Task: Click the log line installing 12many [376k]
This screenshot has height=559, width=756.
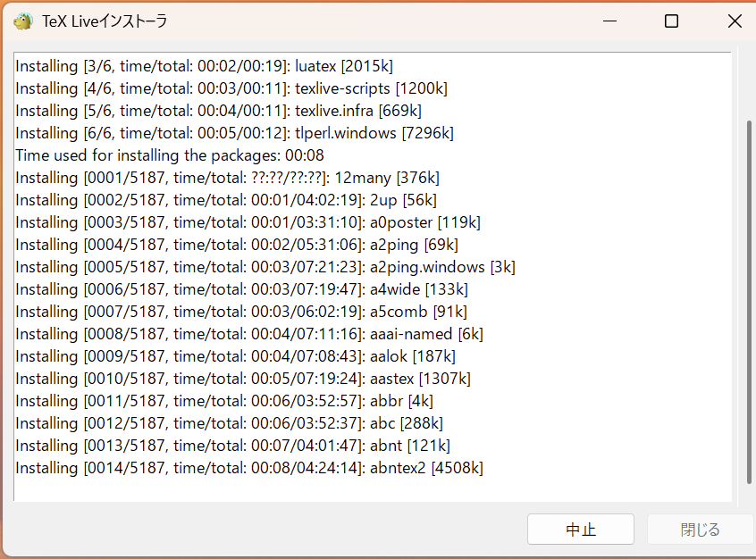Action: tap(227, 178)
